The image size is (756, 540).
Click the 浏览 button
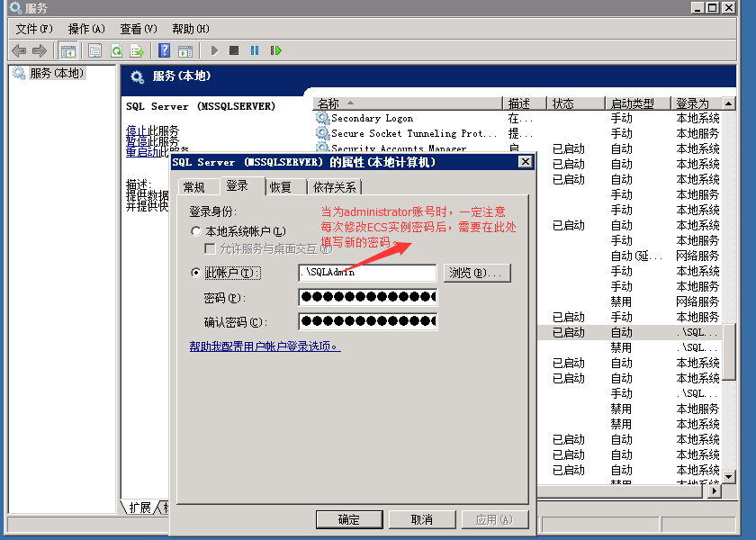pyautogui.click(x=477, y=273)
